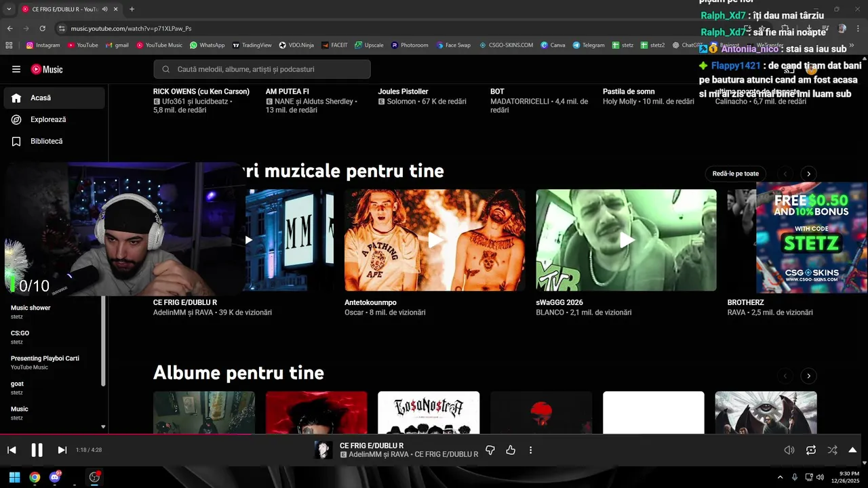This screenshot has height=488, width=868.
Task: Open the tab search dropdown arrow
Action: pyautogui.click(x=9, y=9)
